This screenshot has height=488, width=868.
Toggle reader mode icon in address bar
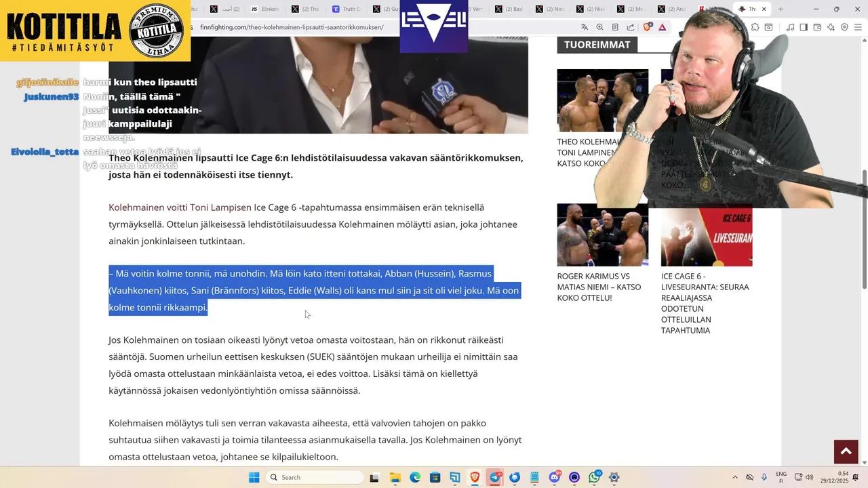click(615, 27)
